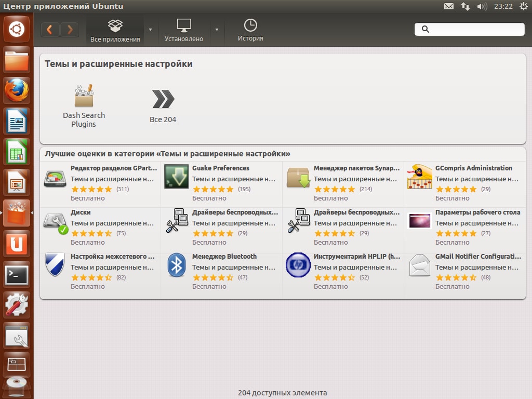Open the launcher wrench-window tool icon
532x399 pixels.
click(x=17, y=336)
